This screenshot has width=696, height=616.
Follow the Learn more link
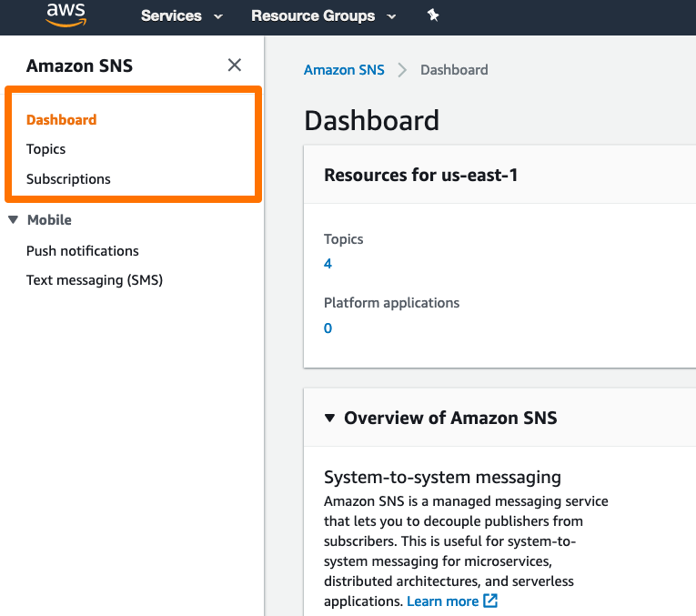tap(442, 601)
